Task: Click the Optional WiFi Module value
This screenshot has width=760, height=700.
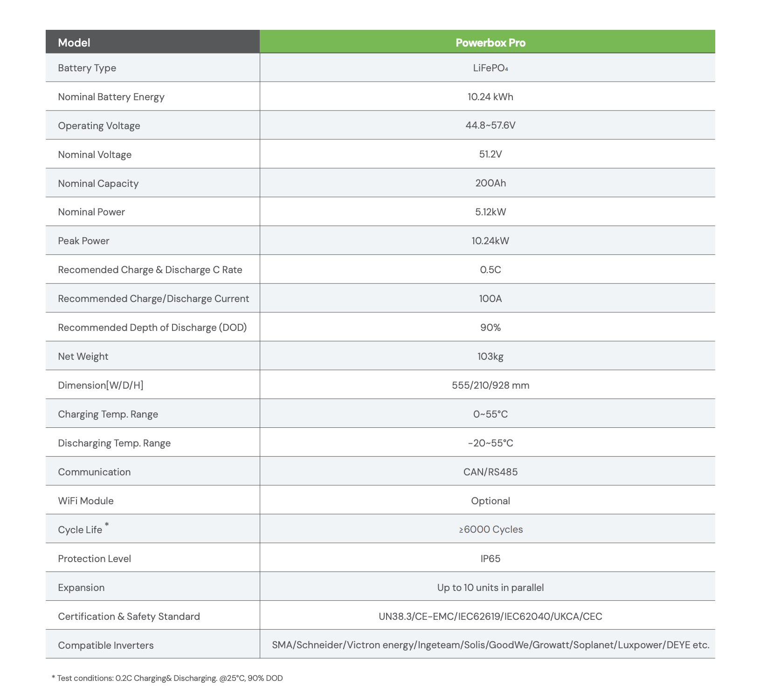Action: click(x=490, y=501)
